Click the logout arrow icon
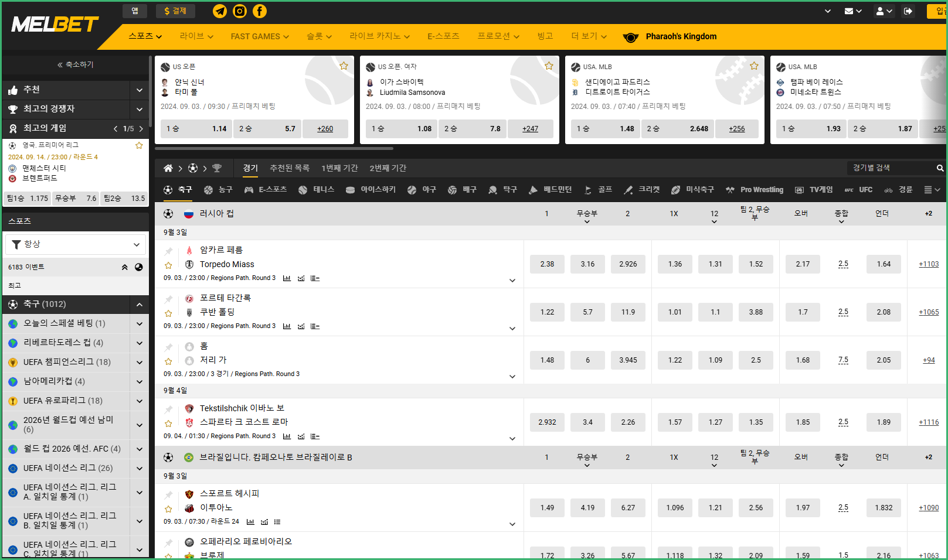 (908, 11)
